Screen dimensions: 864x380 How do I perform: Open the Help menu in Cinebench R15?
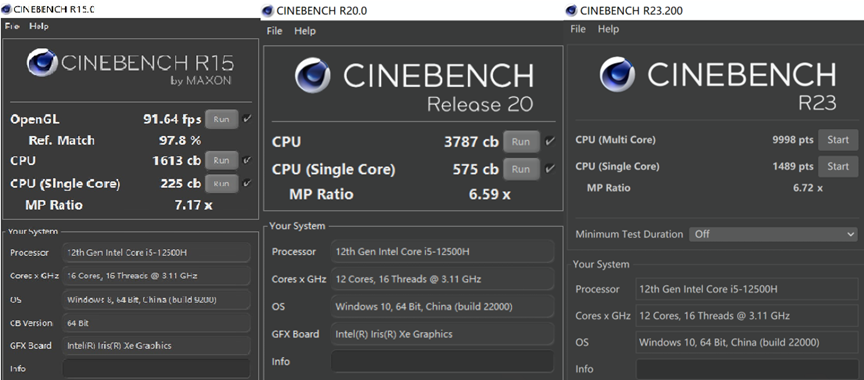coord(39,26)
